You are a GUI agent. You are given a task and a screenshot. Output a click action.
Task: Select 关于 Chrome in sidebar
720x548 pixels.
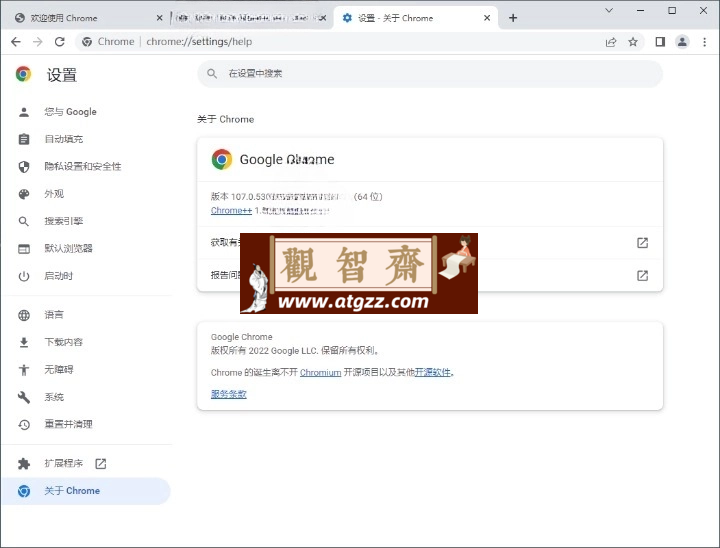86,491
